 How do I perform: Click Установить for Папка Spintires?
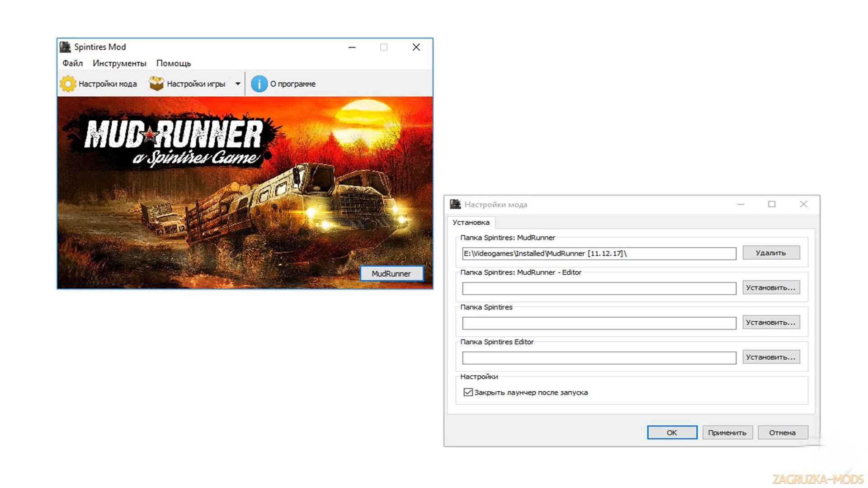[771, 322]
